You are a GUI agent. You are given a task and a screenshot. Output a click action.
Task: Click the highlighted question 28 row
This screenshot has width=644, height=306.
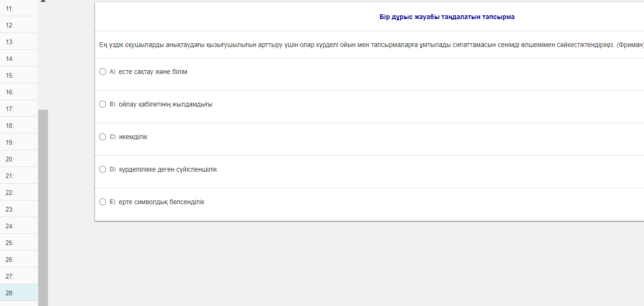(x=19, y=293)
